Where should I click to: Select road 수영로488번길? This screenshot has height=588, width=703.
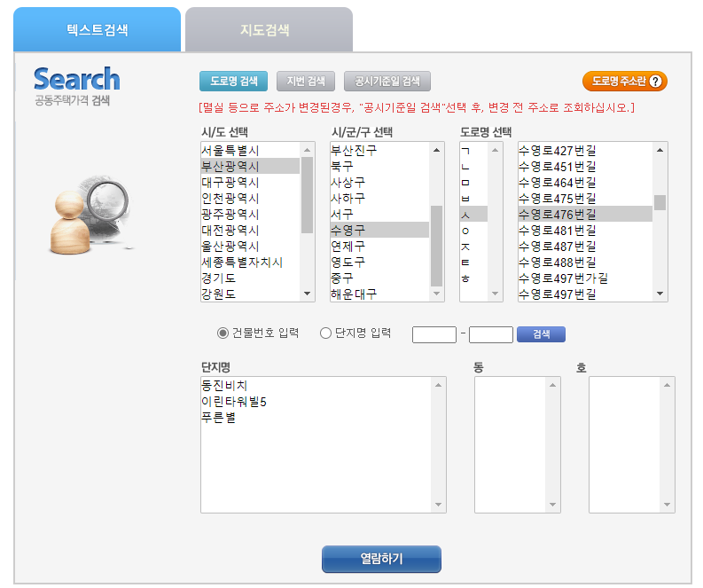[585, 262]
